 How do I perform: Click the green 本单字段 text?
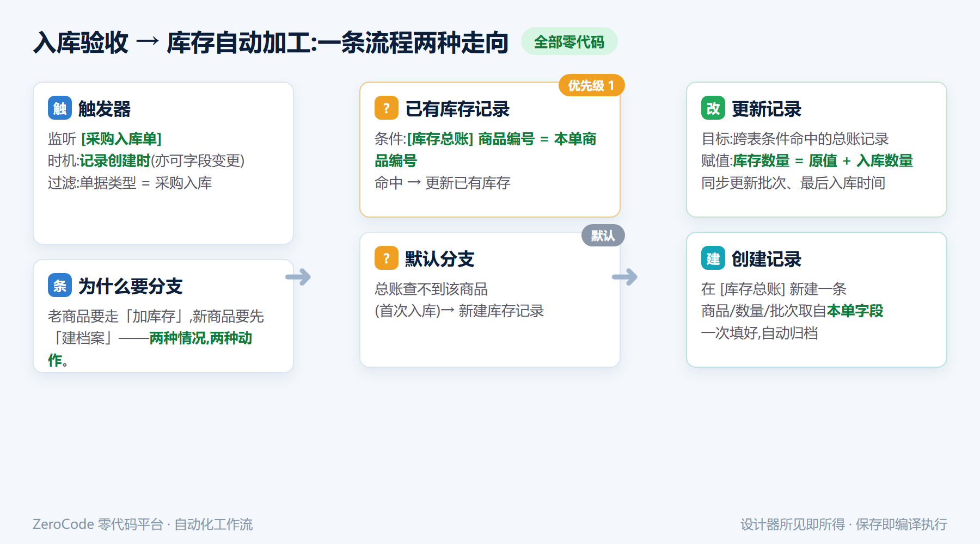point(855,311)
